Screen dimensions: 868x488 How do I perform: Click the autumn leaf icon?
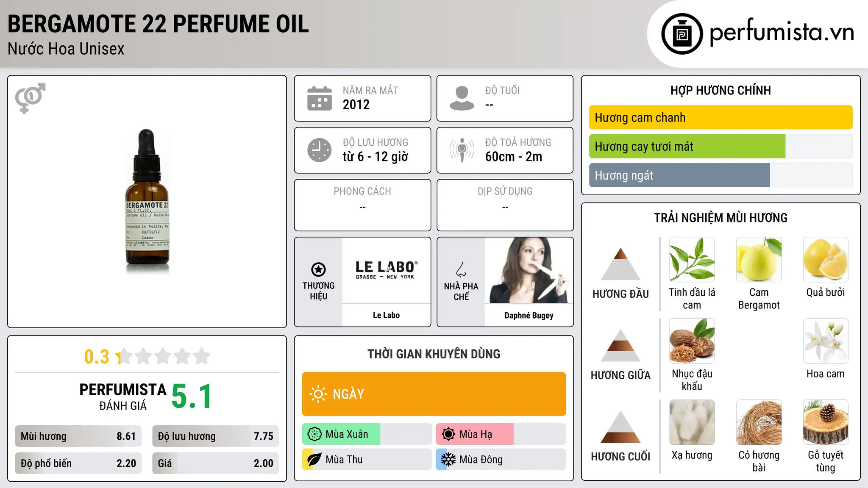pos(314,460)
